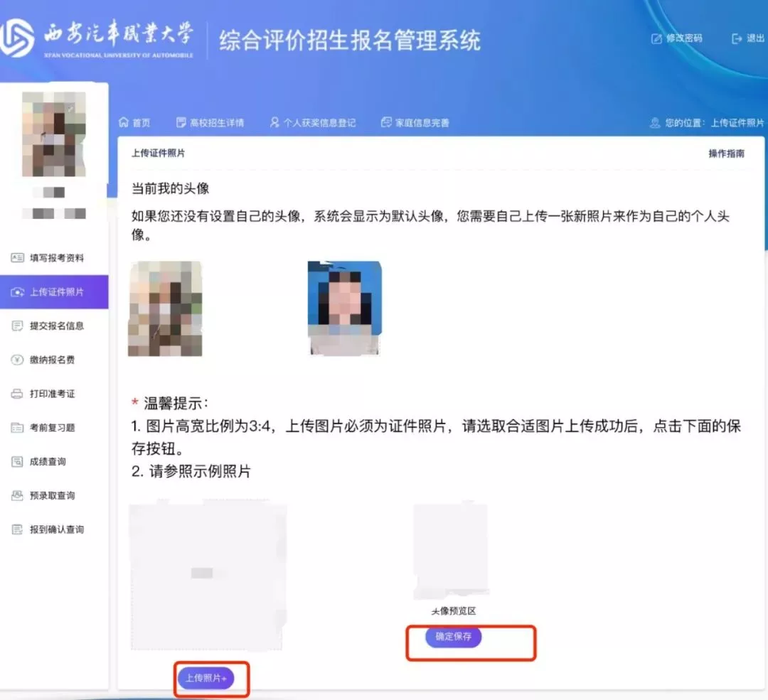Click the 确定保存 button
The image size is (768, 700).
[x=452, y=637]
